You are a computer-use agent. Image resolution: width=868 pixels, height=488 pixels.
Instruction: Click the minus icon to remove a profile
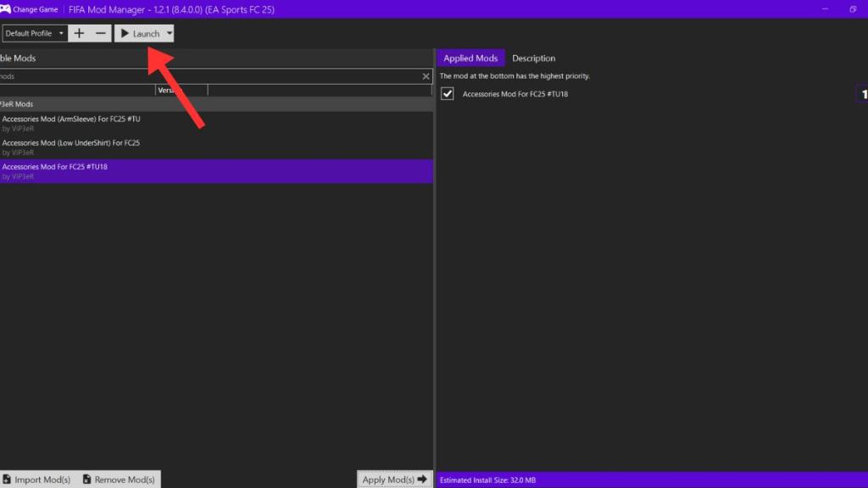99,33
